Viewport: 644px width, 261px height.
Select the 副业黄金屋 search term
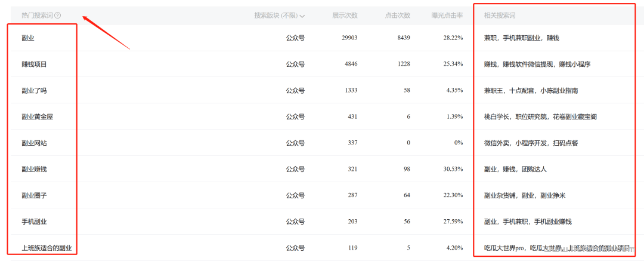(37, 116)
